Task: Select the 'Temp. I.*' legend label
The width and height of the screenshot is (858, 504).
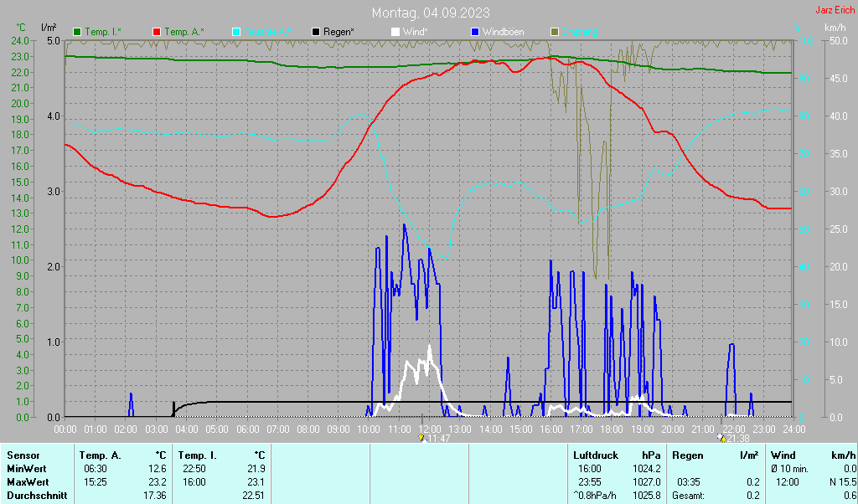Action: point(103,33)
